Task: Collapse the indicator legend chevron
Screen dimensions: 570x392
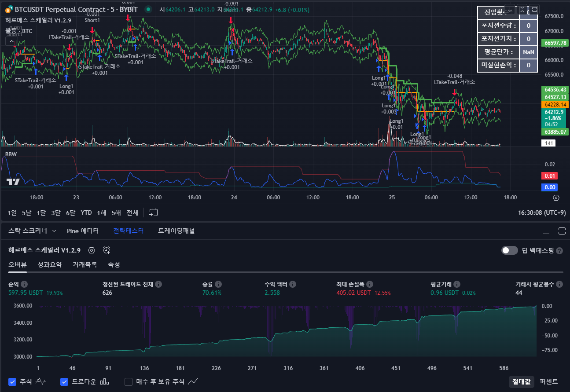Action: pos(11,41)
